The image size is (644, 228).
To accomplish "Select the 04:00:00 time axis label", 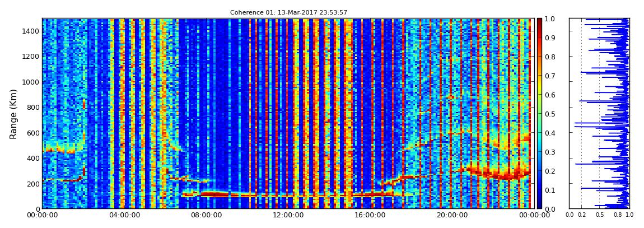I will (x=124, y=215).
